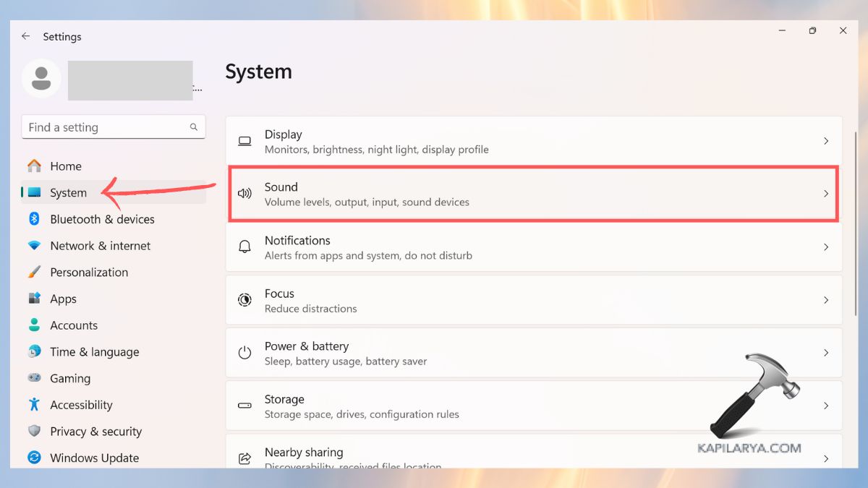Viewport: 868px width, 488px height.
Task: Click 'Storage space, drives, configuration rules' text
Action: (x=362, y=414)
